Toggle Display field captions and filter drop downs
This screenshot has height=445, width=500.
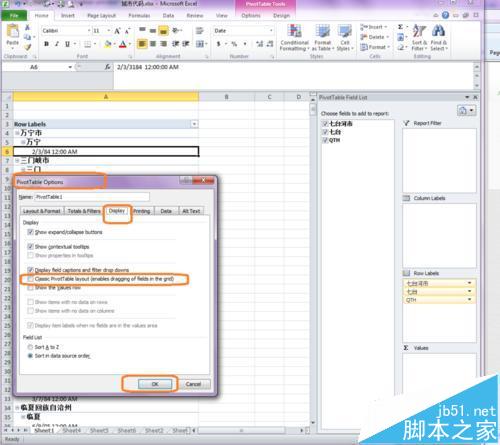[30, 270]
